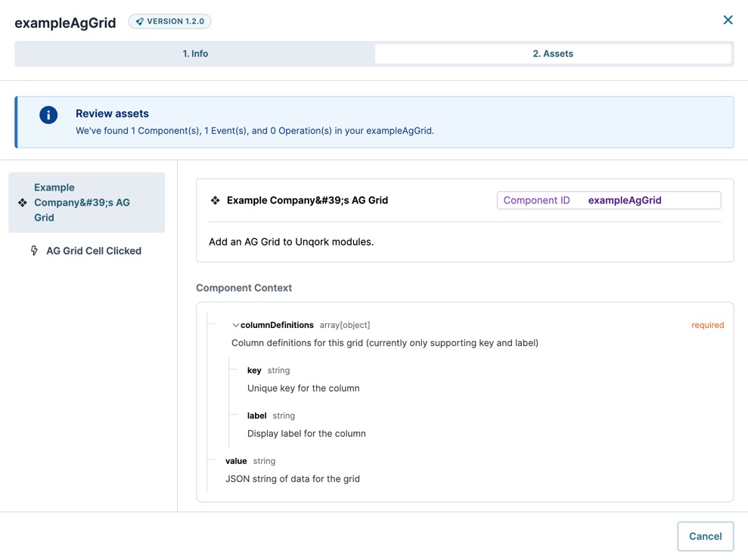748x560 pixels.
Task: Click the component icon in the Example Company AG Grid card header
Action: pyautogui.click(x=215, y=200)
